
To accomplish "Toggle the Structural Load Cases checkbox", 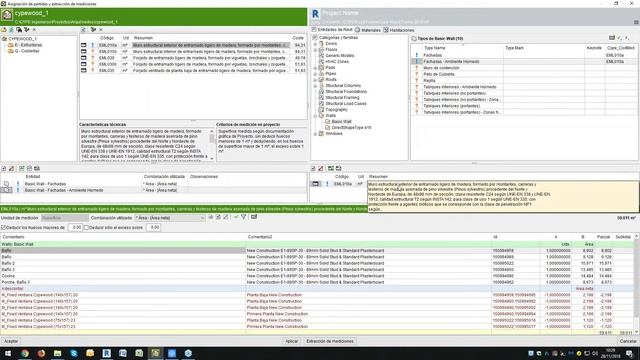I will click(x=321, y=104).
